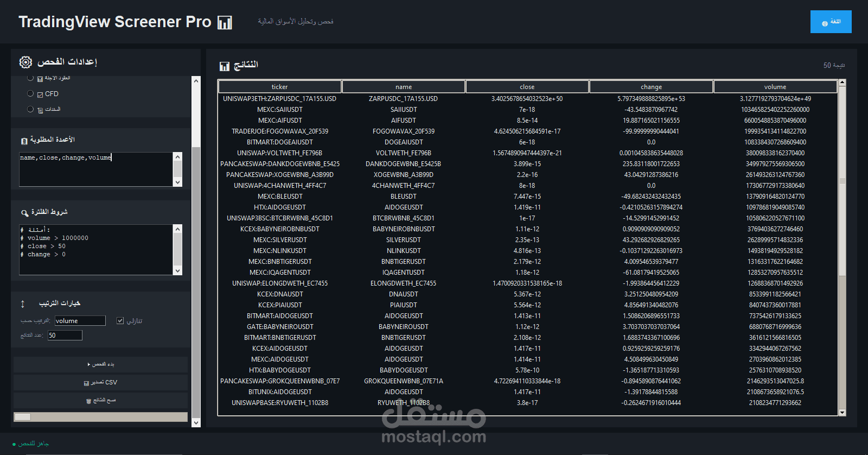The height and width of the screenshot is (455, 868).
Task: Click the down arrow of filter text area scrollbar
Action: tap(177, 271)
